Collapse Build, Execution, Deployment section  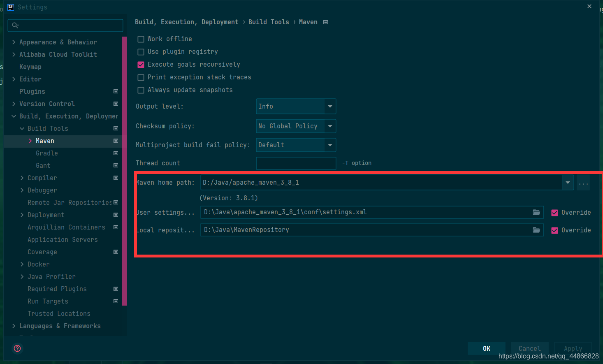tap(14, 116)
